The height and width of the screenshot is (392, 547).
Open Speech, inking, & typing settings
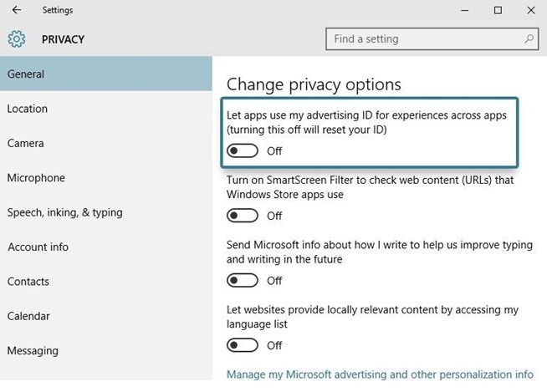tap(65, 212)
